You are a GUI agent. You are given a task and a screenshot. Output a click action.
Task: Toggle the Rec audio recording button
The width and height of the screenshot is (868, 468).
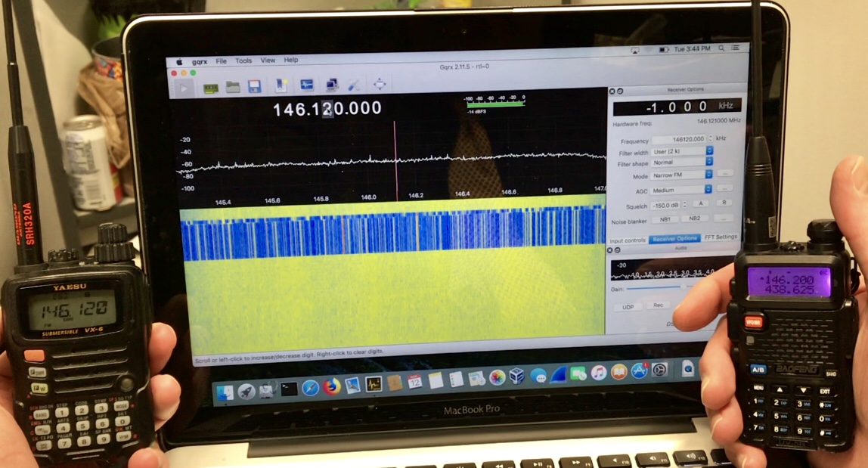tap(658, 305)
